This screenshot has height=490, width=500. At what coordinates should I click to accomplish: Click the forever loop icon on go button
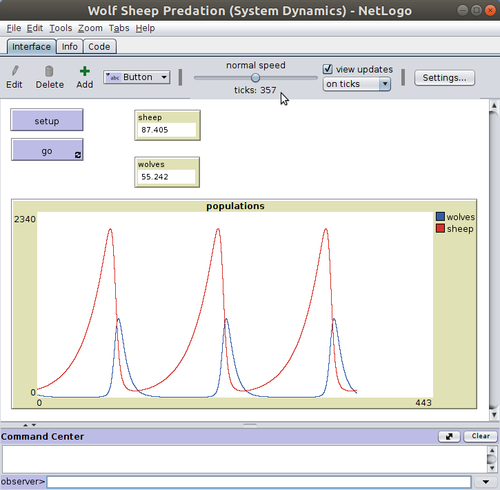click(78, 155)
